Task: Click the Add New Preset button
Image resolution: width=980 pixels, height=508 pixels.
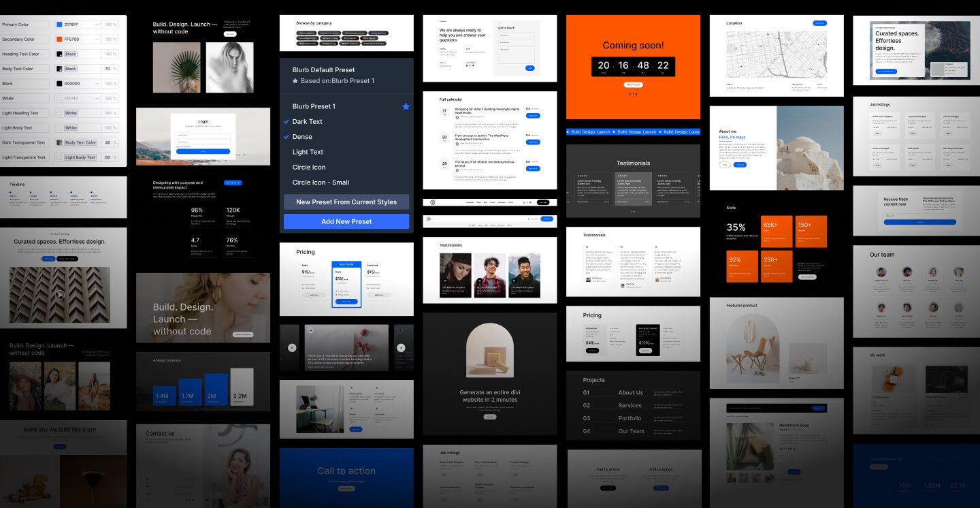Action: [346, 221]
